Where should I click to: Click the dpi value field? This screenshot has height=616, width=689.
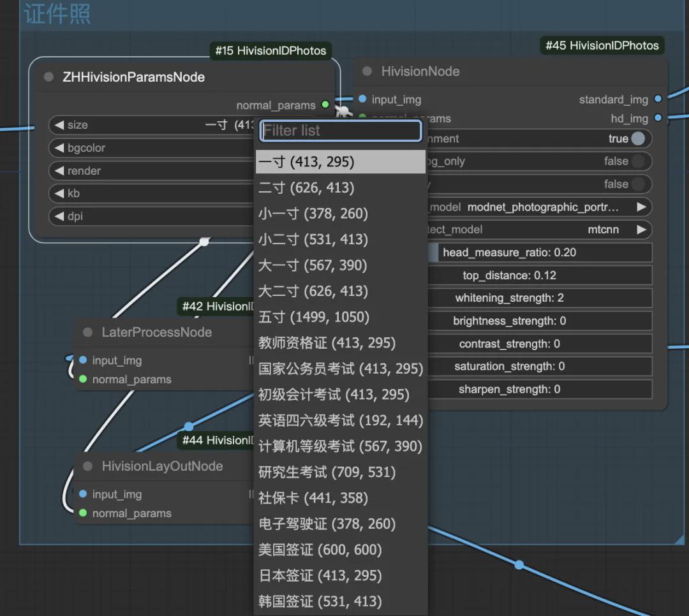152,216
